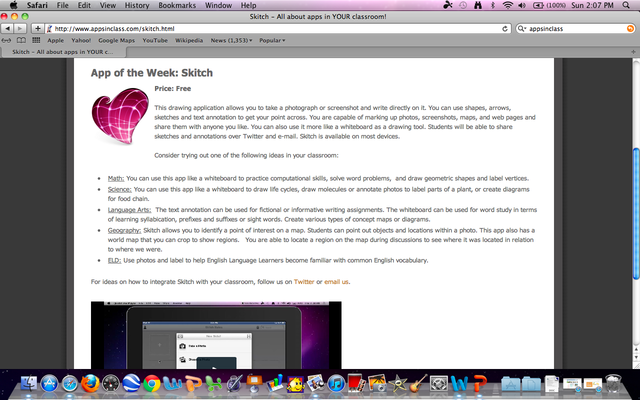Follow the Twitter link in the article
Viewport: 640px width, 400px height.
pyautogui.click(x=304, y=282)
